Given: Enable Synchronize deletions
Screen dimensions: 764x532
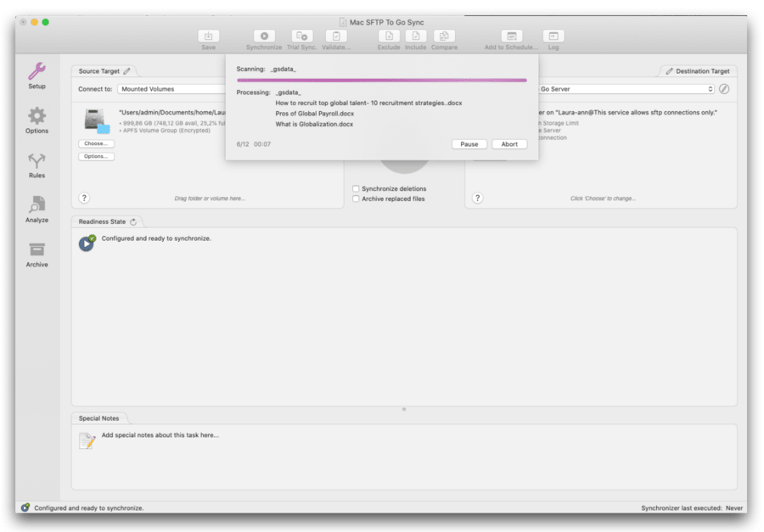Looking at the screenshot, I should click(355, 188).
